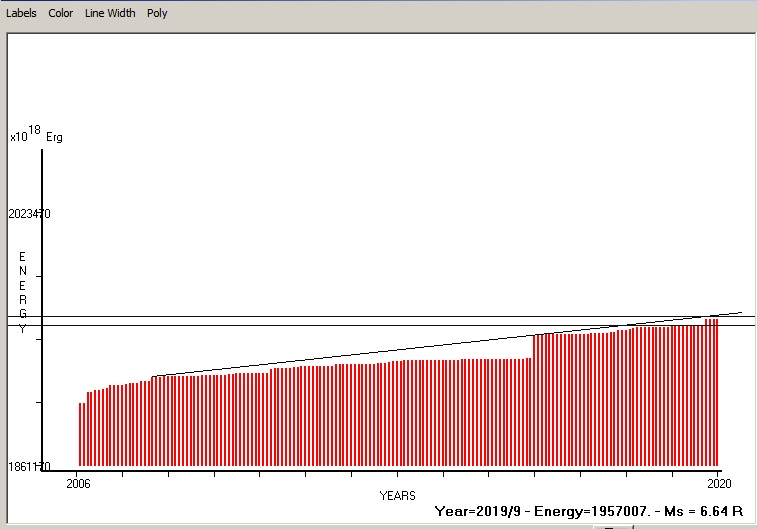The height and width of the screenshot is (529, 758).
Task: Click the bar where the trend line begins
Action: 153,422
